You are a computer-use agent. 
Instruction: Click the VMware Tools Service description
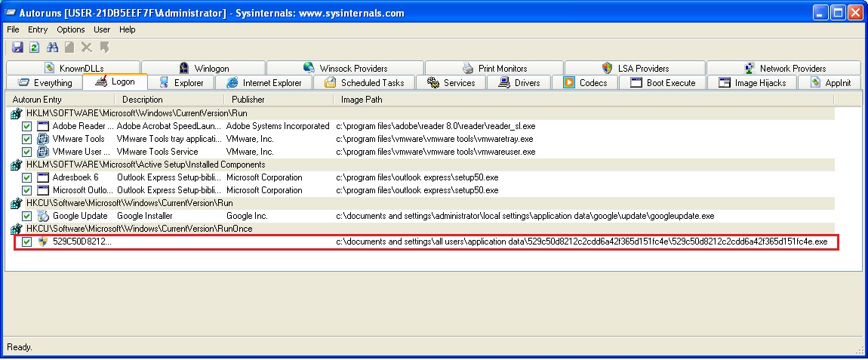pos(157,152)
